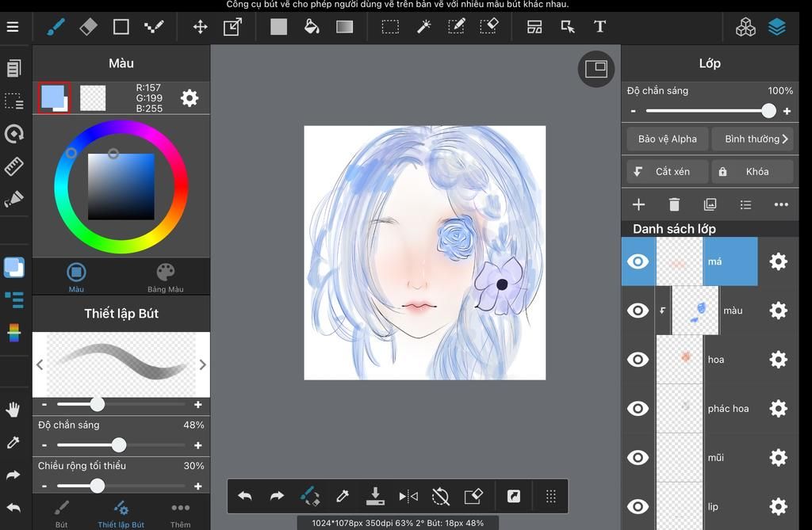Image resolution: width=812 pixels, height=530 pixels.
Task: Select the rectangle shape tool
Action: (x=121, y=27)
